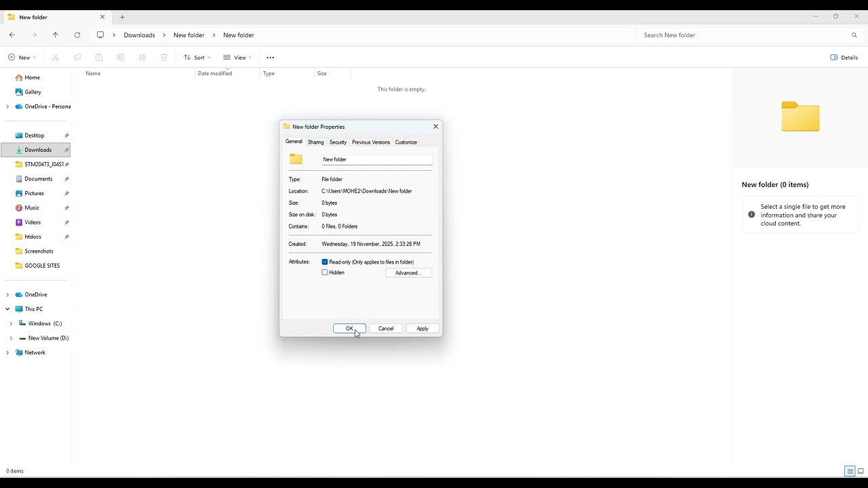This screenshot has height=488, width=868.
Task: Switch to the large icons view layout
Action: point(861,471)
